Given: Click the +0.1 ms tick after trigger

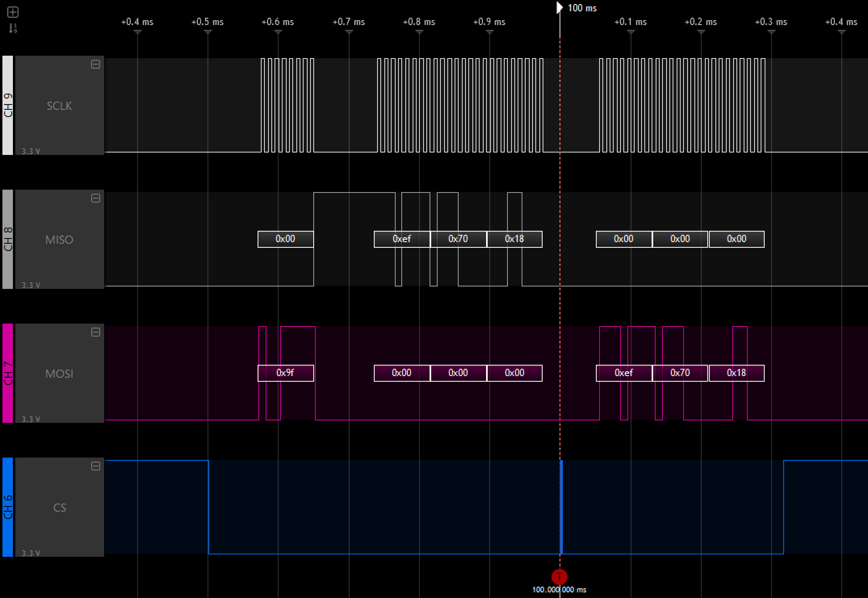Looking at the screenshot, I should click(x=631, y=22).
